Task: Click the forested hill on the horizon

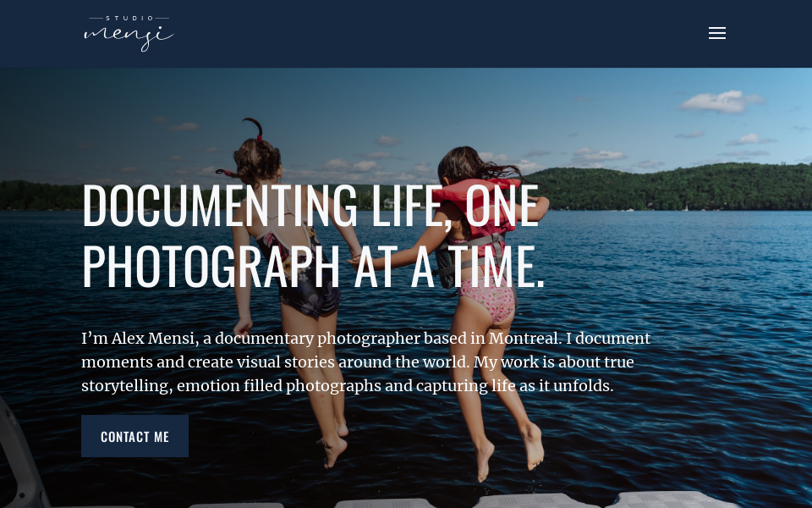Action: click(673, 188)
